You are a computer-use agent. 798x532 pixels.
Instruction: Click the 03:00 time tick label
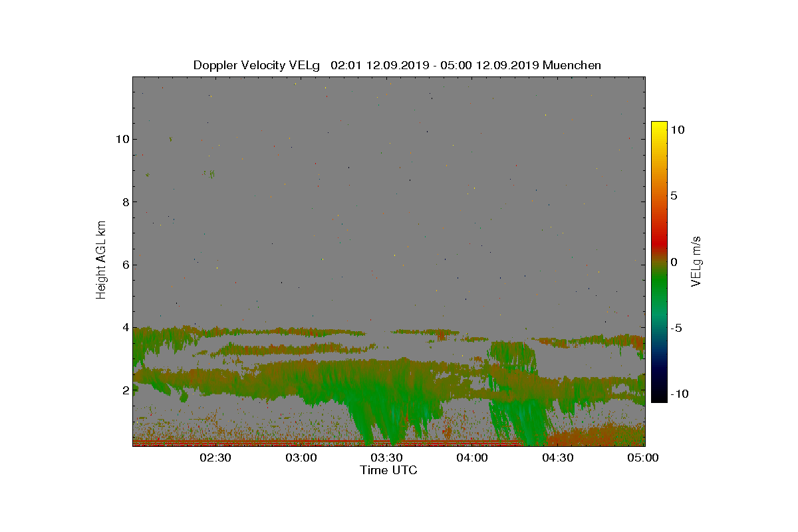[301, 458]
